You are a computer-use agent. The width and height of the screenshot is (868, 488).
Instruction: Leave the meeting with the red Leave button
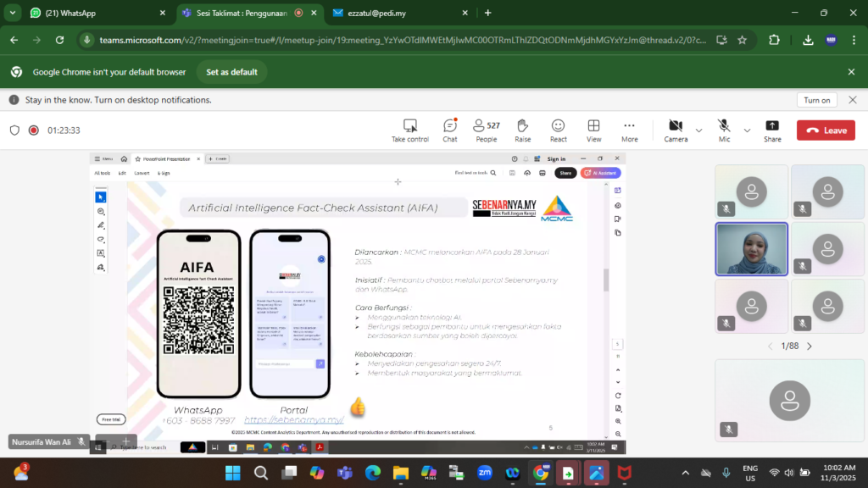point(826,130)
